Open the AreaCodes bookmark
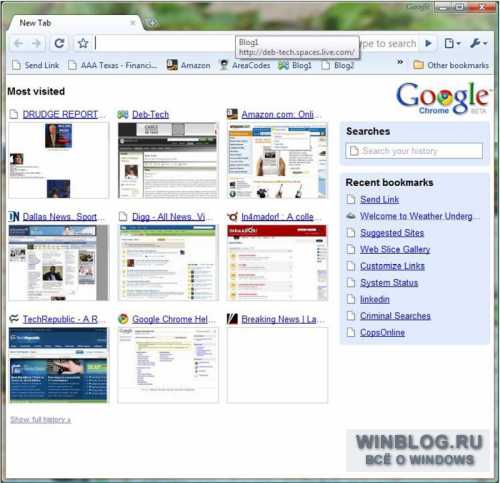The image size is (500, 483). [245, 65]
